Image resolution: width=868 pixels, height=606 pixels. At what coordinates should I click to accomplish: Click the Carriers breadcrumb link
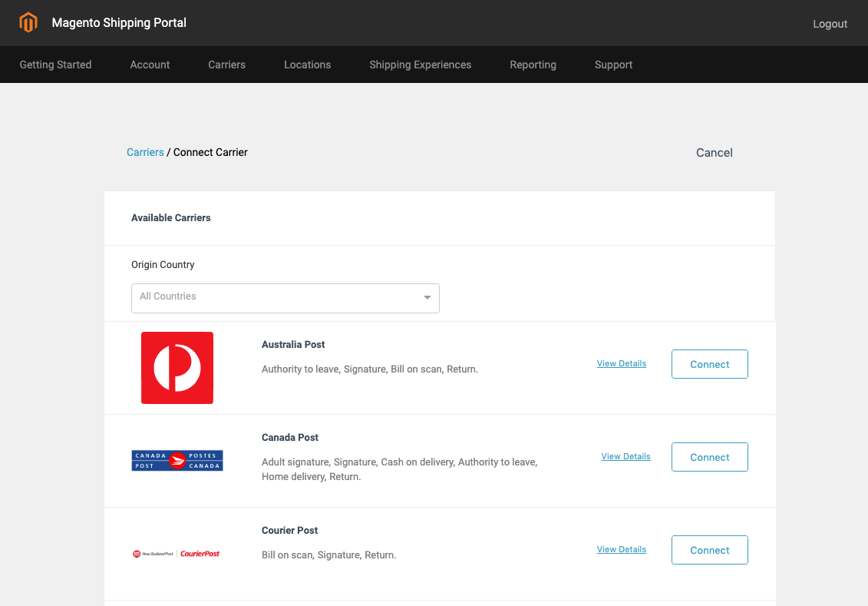[145, 152]
